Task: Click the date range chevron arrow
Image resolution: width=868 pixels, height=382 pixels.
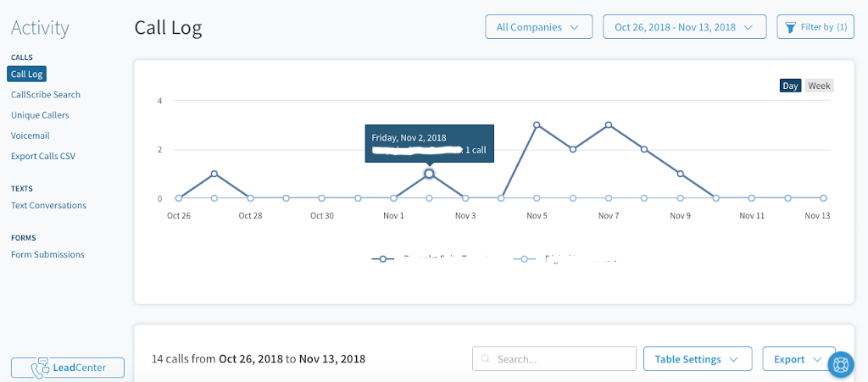Action: (x=748, y=27)
